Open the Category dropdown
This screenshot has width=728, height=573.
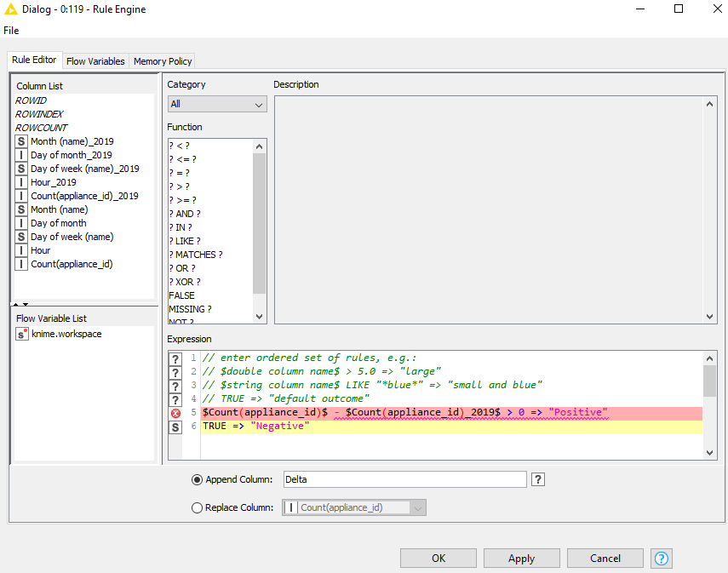tap(217, 105)
